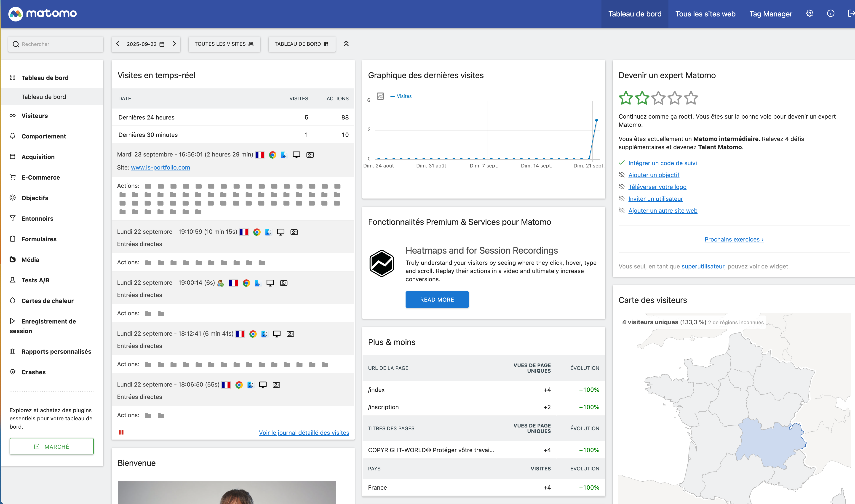Click the search magnifier icon
The height and width of the screenshot is (504, 855).
point(16,44)
